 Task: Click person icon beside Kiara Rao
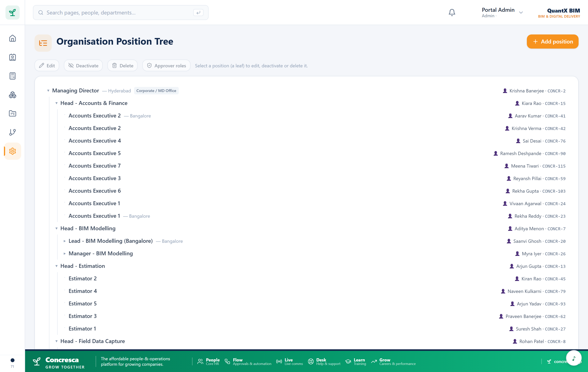(517, 103)
